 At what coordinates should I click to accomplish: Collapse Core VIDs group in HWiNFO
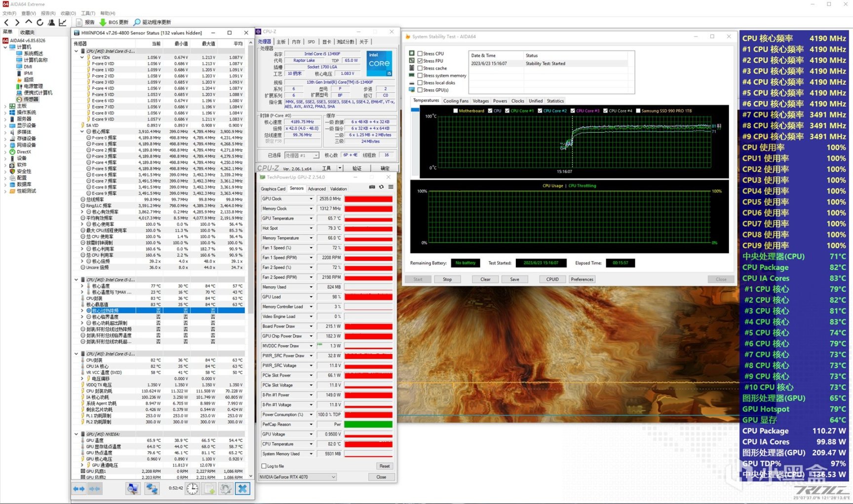[82, 58]
